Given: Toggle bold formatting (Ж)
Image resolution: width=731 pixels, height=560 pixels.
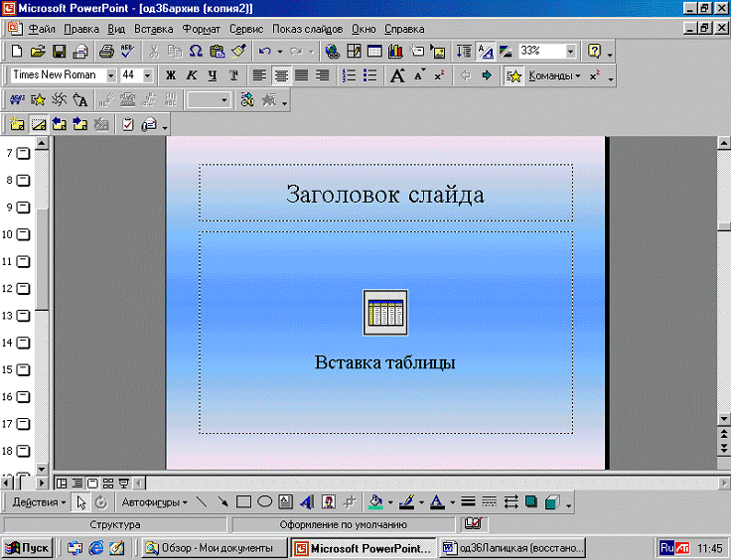Looking at the screenshot, I should click(171, 75).
